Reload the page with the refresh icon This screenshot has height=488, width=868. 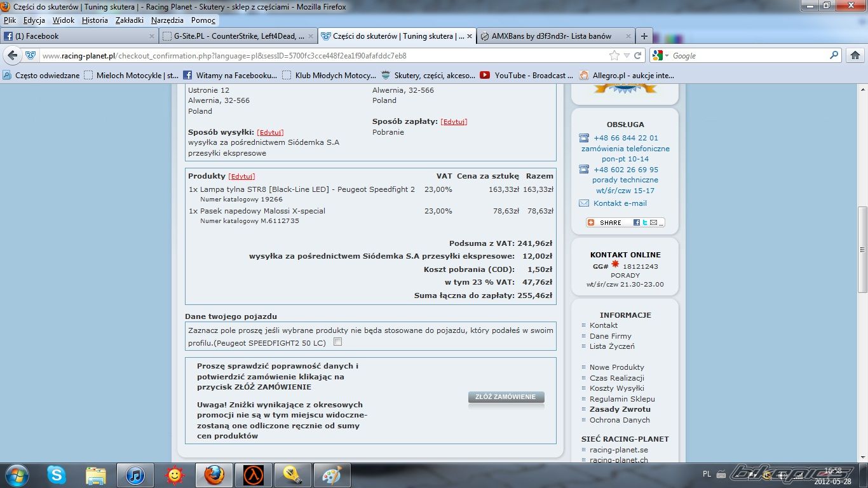pyautogui.click(x=638, y=56)
